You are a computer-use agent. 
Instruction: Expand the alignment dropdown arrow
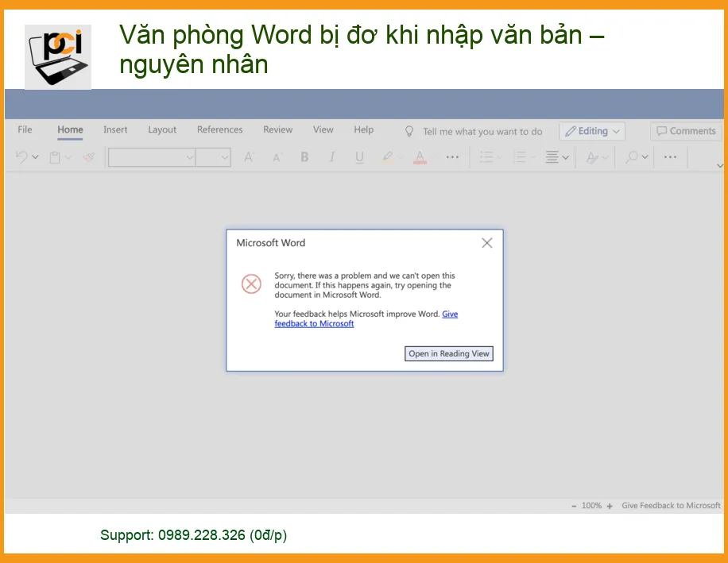[566, 157]
